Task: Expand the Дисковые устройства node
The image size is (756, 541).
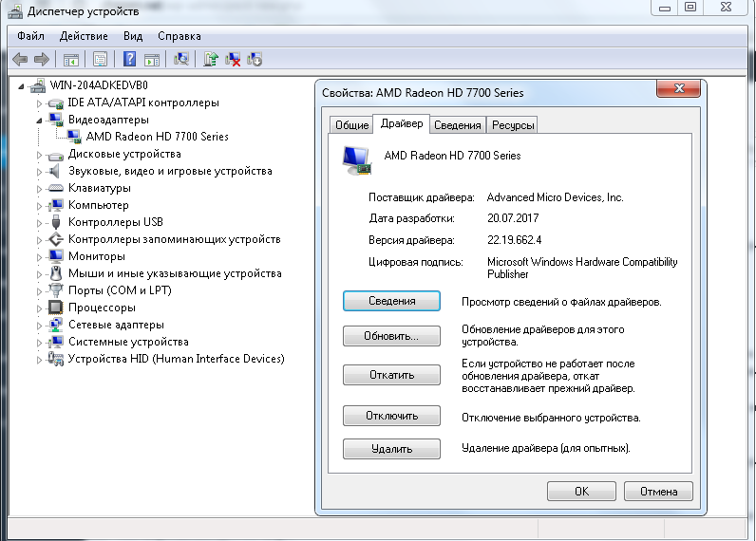Action: click(x=40, y=154)
